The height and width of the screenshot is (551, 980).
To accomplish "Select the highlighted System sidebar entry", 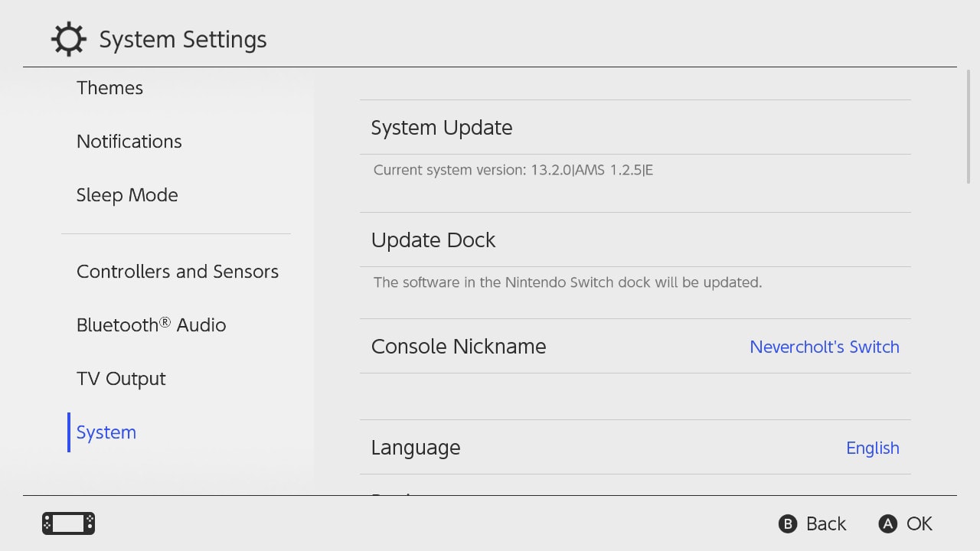I will point(106,432).
